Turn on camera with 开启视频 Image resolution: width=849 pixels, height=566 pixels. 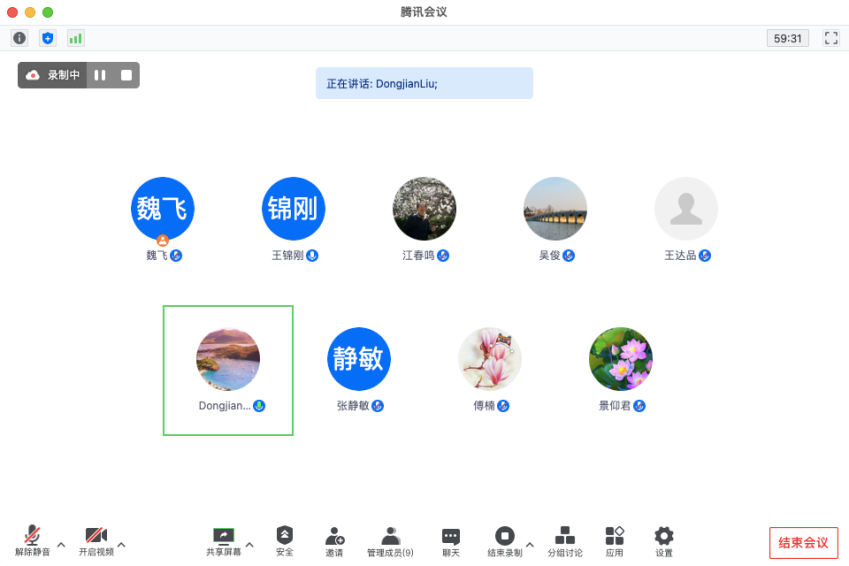pyautogui.click(x=96, y=541)
